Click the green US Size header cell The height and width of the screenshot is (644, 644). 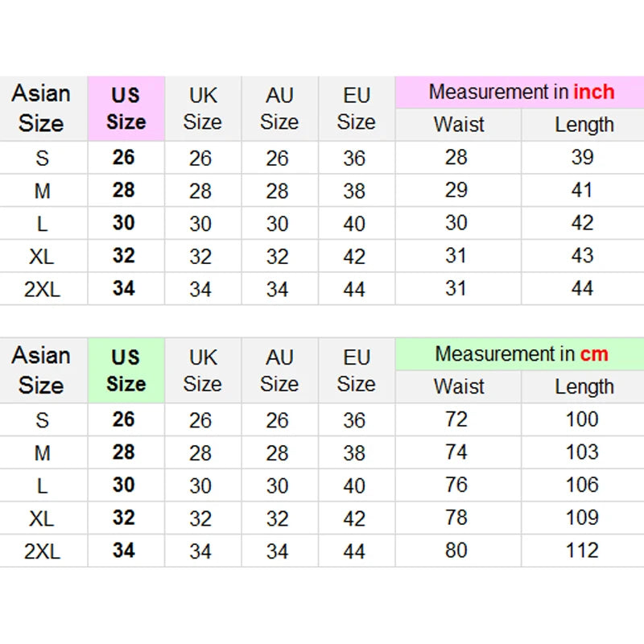(x=126, y=370)
